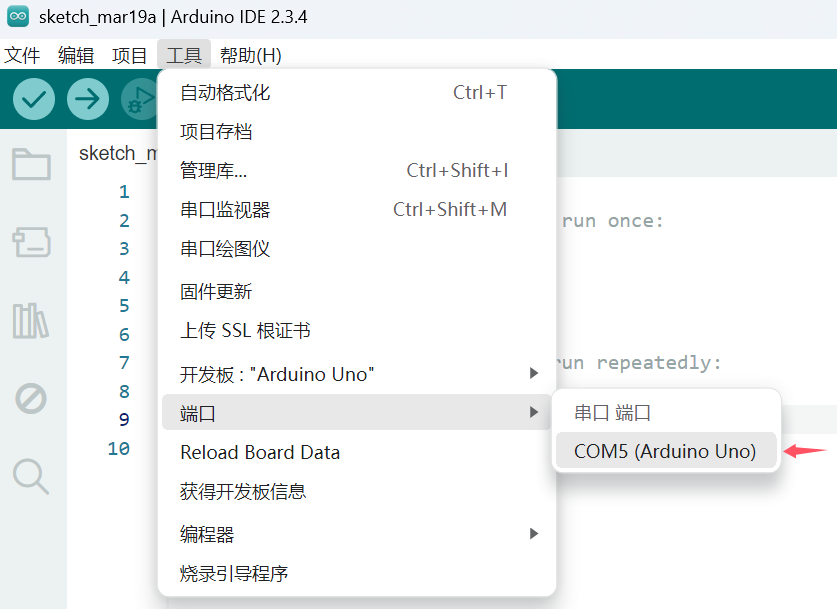This screenshot has width=837, height=609.
Task: Choose 自动格式化 from the menu
Action: tap(225, 93)
